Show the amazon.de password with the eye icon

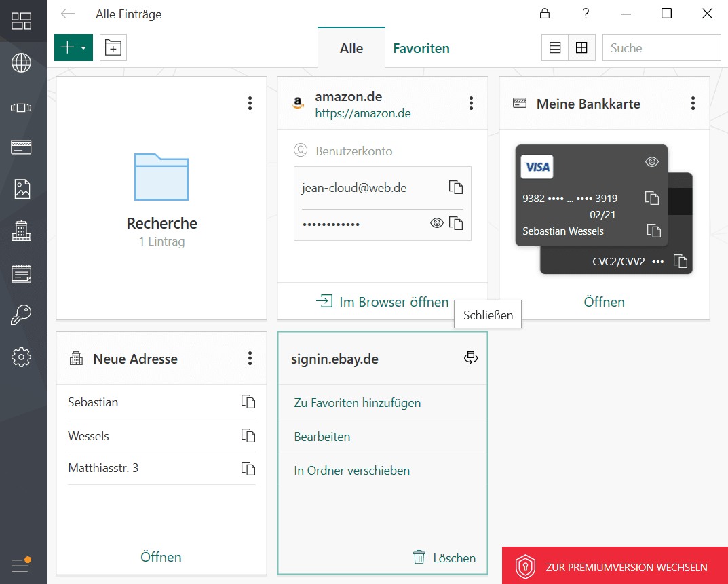[x=436, y=223]
